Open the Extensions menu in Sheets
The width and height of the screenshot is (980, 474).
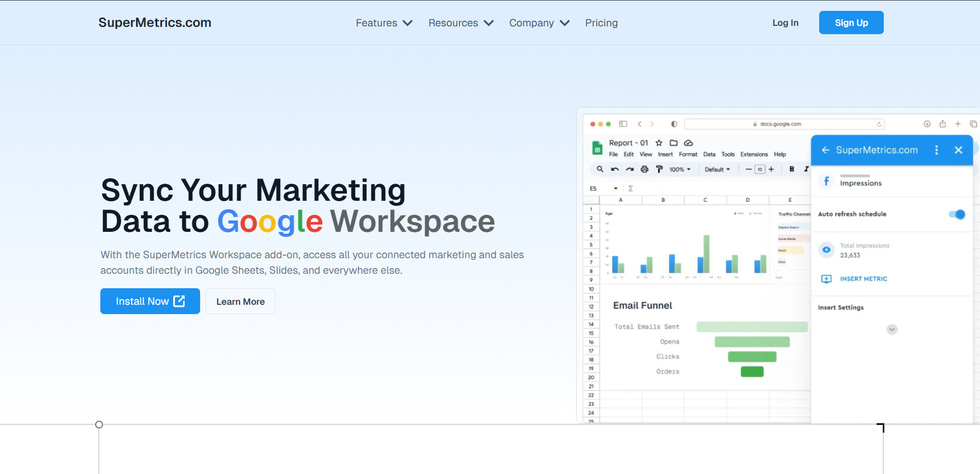point(753,154)
